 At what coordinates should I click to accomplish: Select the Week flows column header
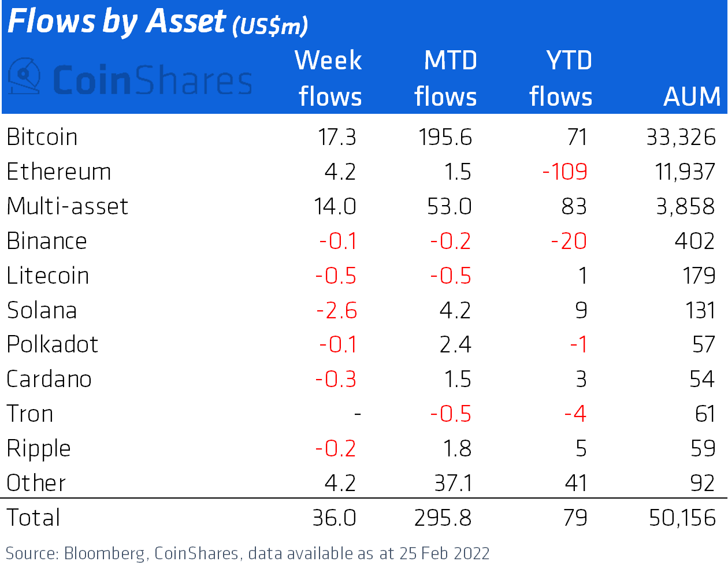[x=329, y=79]
